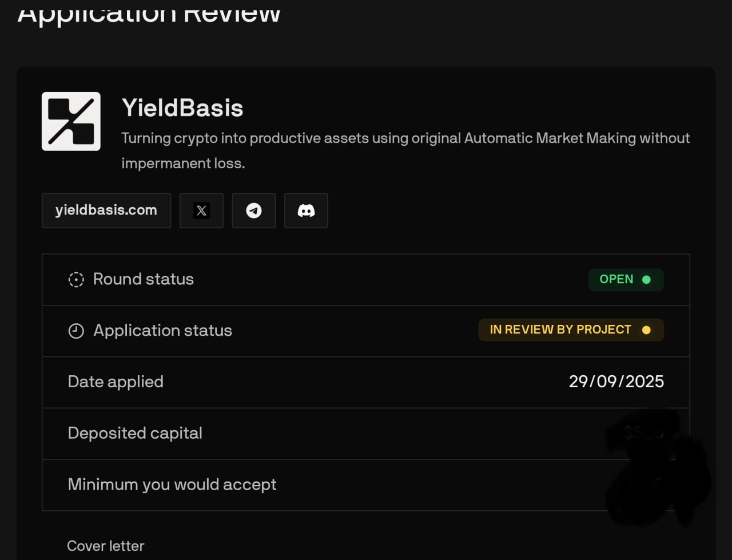Screen dimensions: 732x560
Task: Open the project's X (Twitter) profile
Action: point(201,211)
